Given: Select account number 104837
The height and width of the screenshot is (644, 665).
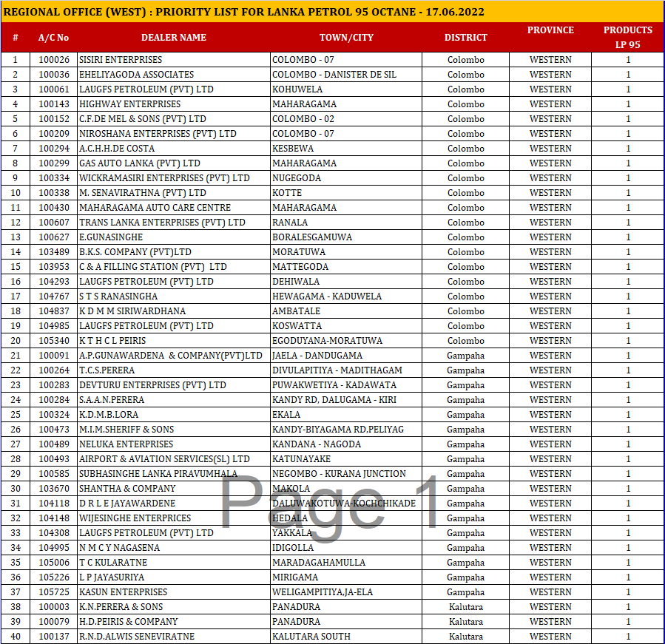Looking at the screenshot, I should pyautogui.click(x=54, y=311).
